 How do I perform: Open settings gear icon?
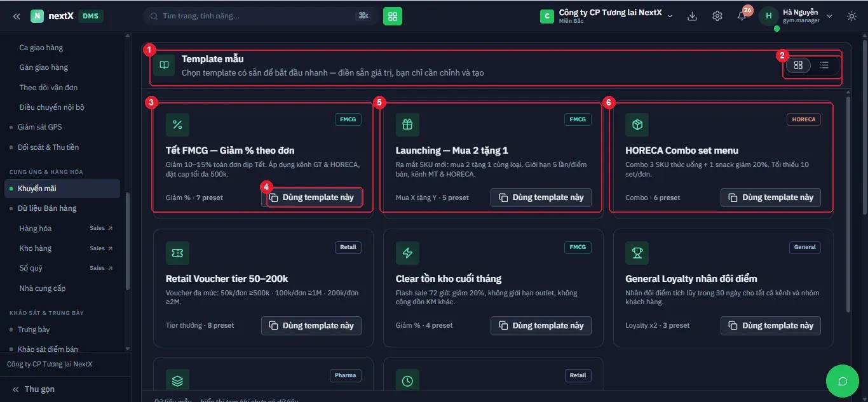[x=717, y=16]
